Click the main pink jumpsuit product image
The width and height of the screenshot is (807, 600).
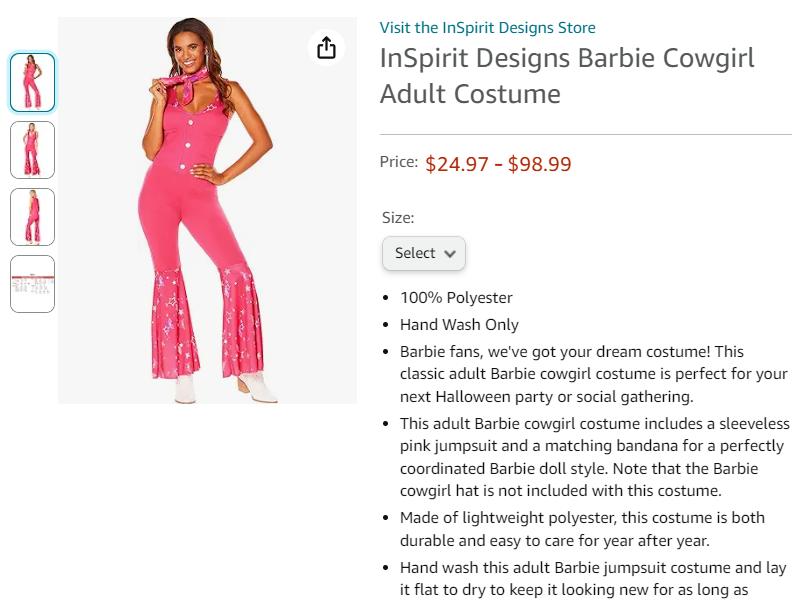207,210
